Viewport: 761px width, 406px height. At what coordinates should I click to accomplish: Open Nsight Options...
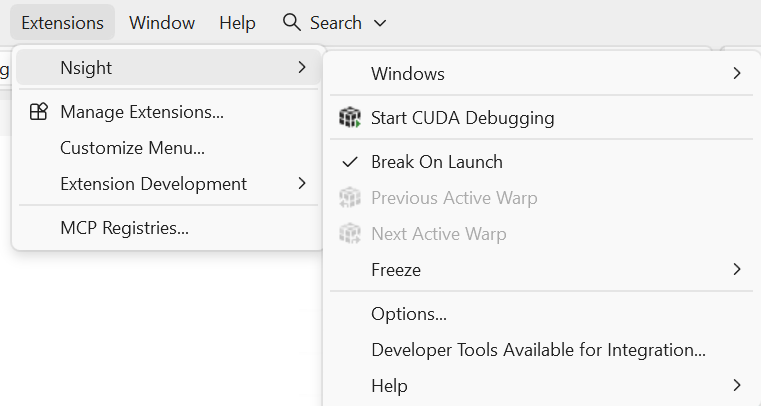[542, 314]
